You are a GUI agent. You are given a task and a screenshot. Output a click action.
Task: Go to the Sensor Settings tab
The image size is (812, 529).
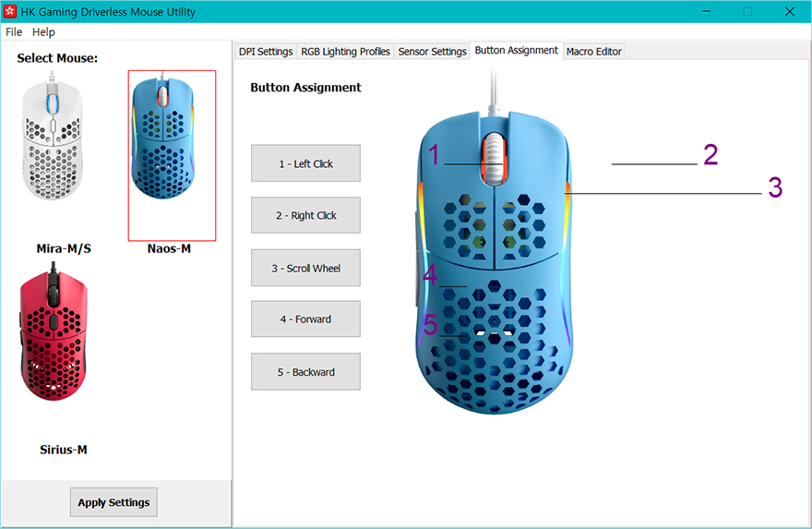tap(433, 52)
